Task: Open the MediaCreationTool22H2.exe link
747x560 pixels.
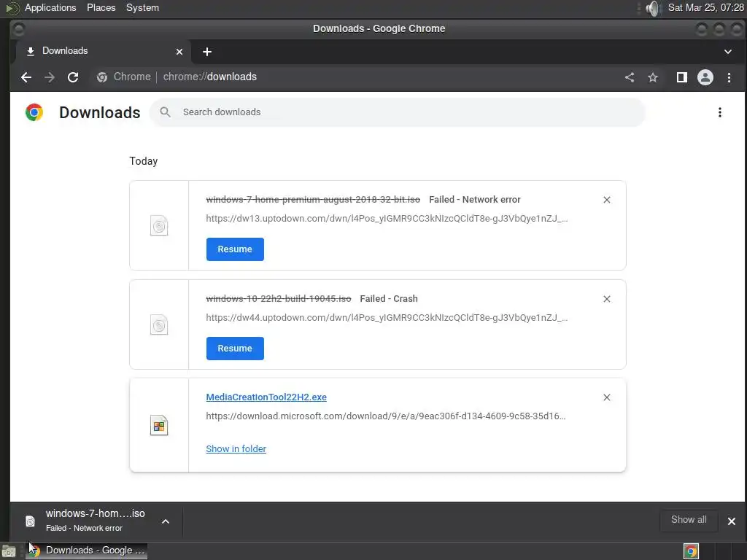Action: click(266, 397)
